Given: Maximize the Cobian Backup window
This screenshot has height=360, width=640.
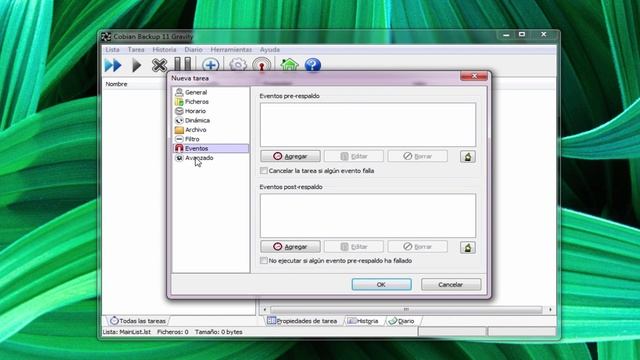Looking at the screenshot, I should click(x=522, y=35).
